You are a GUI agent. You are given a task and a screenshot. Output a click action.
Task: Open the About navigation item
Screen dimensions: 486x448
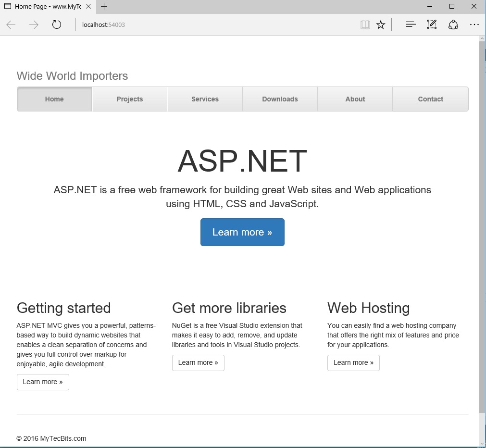355,99
